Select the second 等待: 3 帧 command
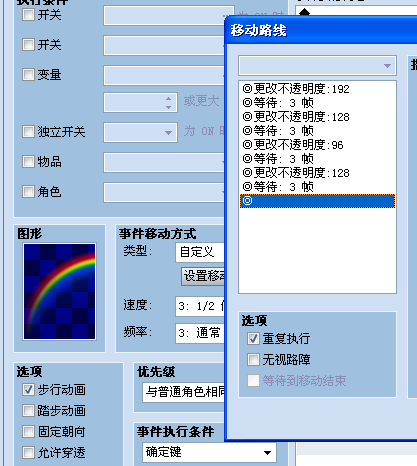 [317, 131]
